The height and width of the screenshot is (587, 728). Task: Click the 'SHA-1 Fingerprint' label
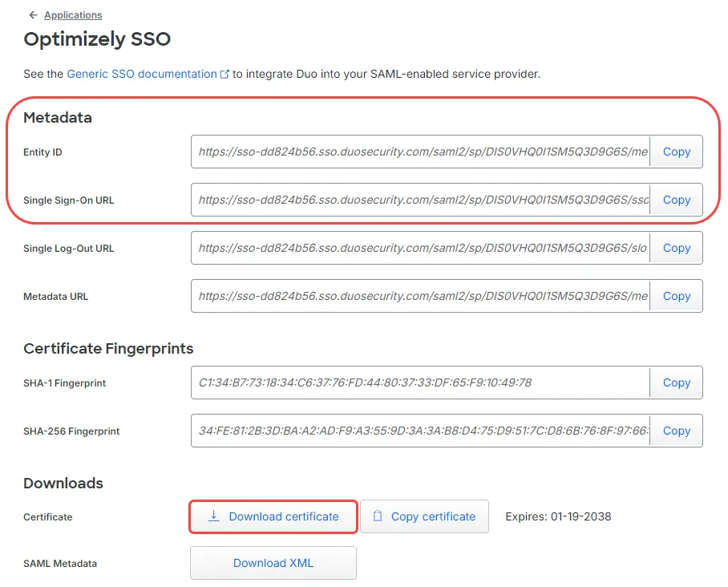[64, 383]
